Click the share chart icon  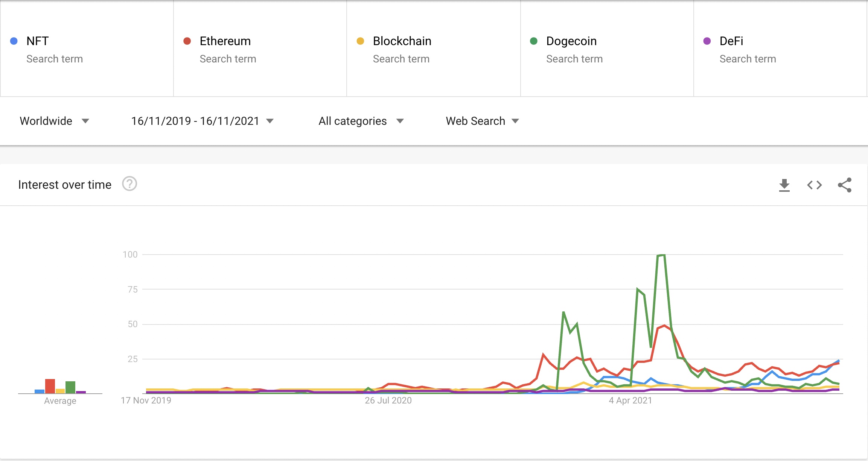pyautogui.click(x=844, y=185)
